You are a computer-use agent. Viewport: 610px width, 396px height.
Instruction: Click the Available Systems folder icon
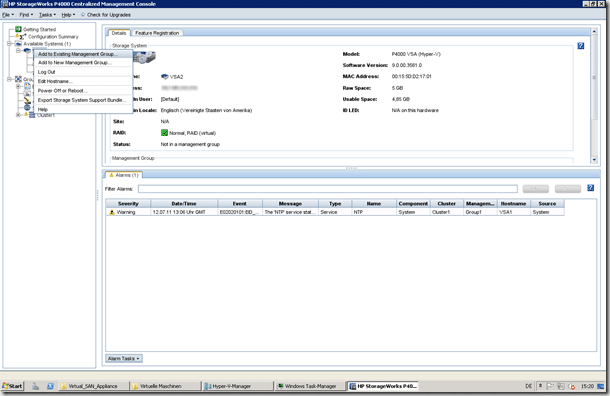pos(18,44)
